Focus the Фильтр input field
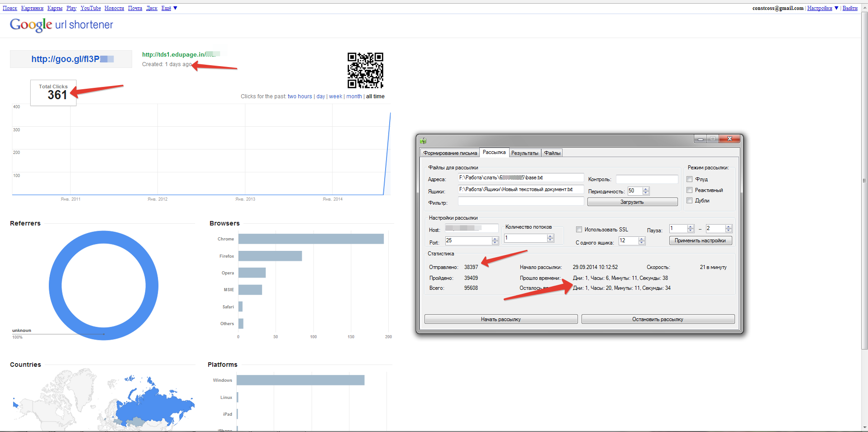This screenshot has width=868, height=432. [521, 201]
